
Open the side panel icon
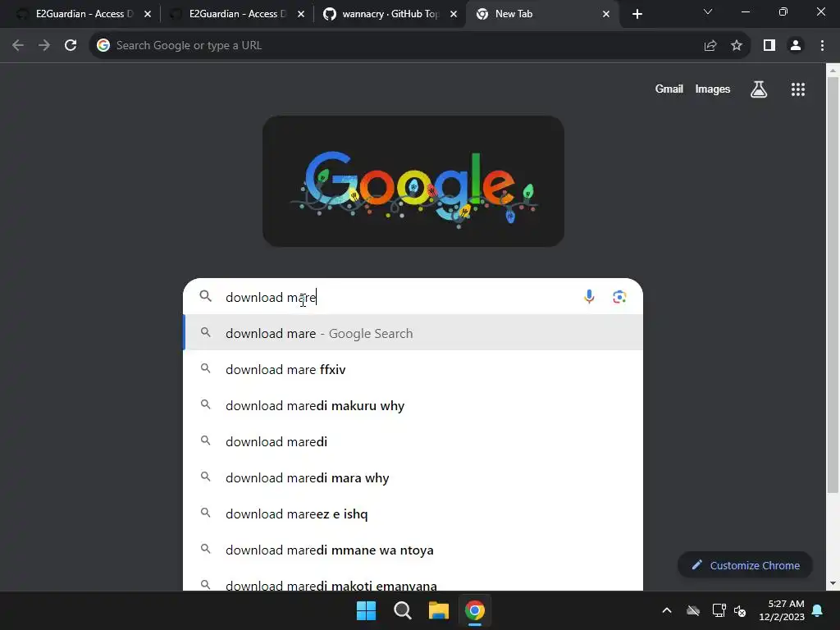point(769,46)
